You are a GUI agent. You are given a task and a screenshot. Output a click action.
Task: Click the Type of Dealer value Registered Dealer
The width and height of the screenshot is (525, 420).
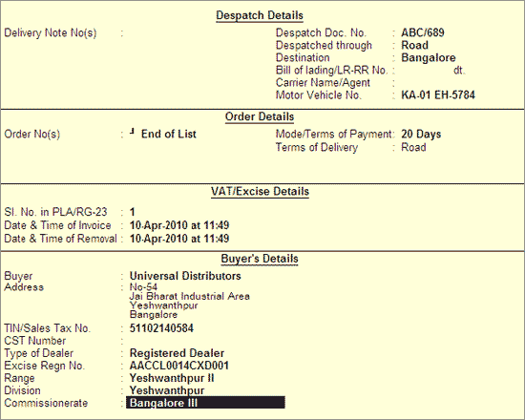tap(177, 353)
